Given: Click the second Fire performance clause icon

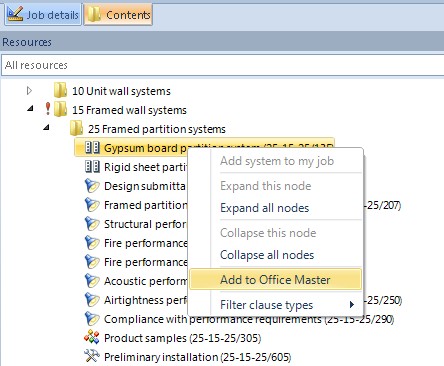Looking at the screenshot, I should tap(92, 262).
